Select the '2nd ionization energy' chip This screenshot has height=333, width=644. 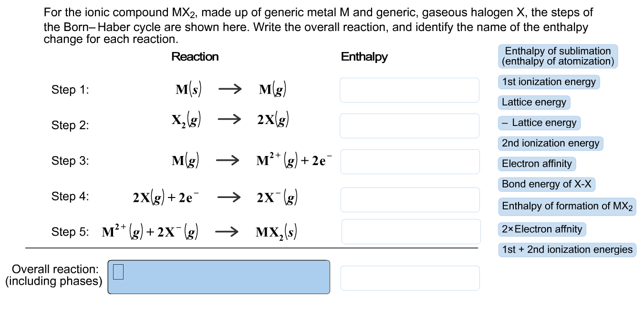tap(551, 143)
